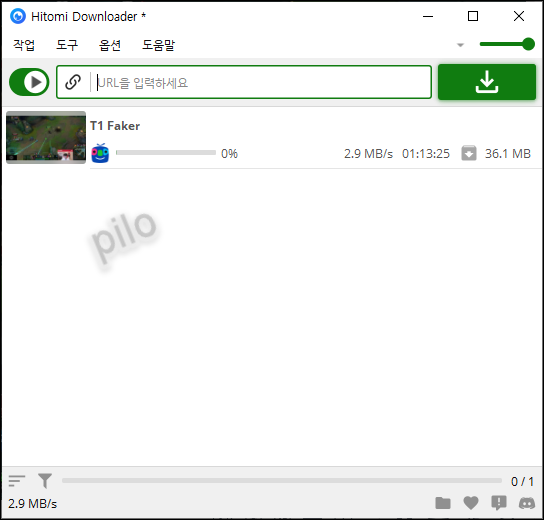Click the overall progress bar at bottom

(282, 480)
